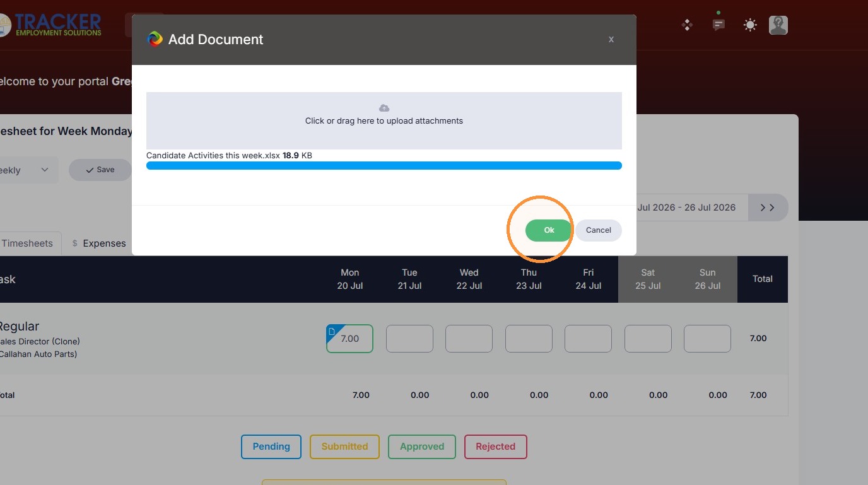Click the Tue 21 Jul column header
Image resolution: width=868 pixels, height=485 pixels.
pos(409,279)
